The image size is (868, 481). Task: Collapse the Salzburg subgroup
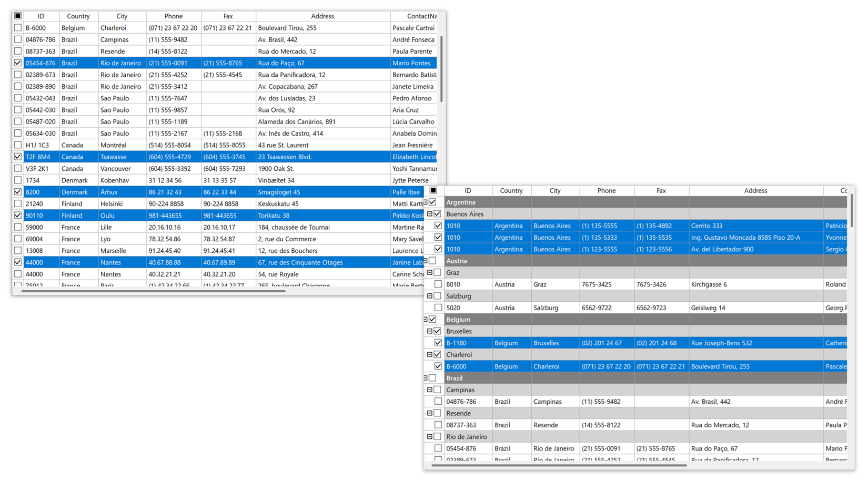point(430,295)
